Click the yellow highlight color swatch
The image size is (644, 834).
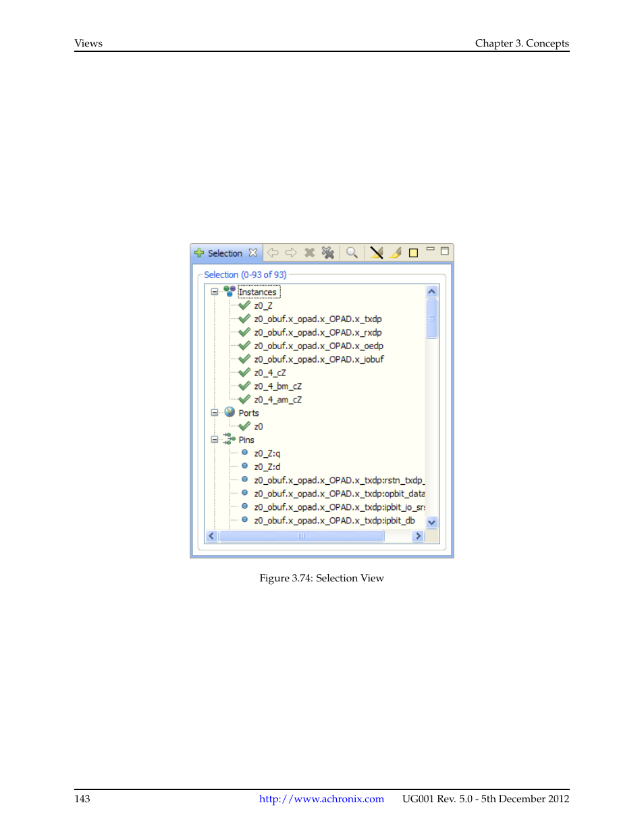[413, 252]
